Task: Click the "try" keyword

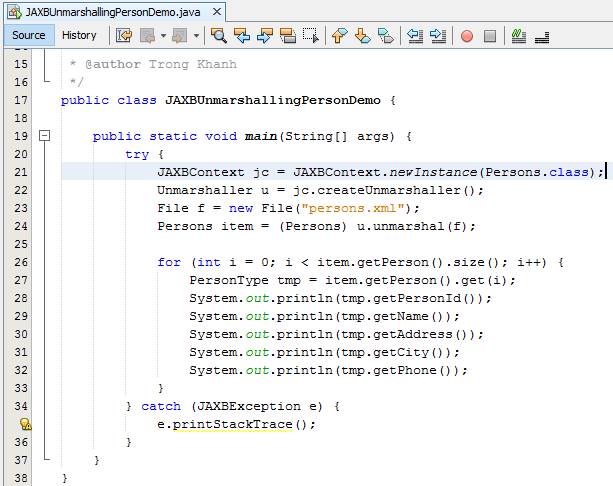Action: point(137,154)
